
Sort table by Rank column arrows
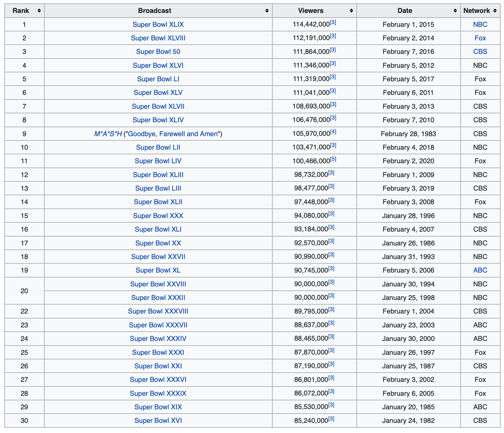(x=39, y=11)
